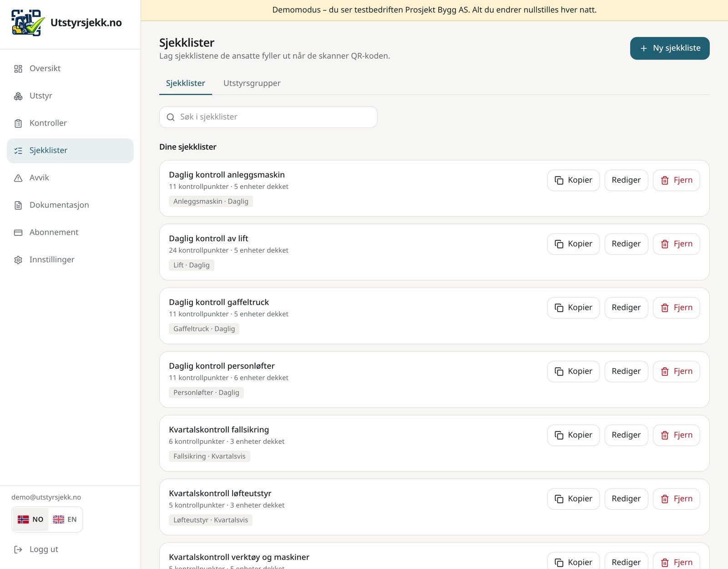
Task: Focus the Søk i sjekklister search field
Action: click(268, 117)
